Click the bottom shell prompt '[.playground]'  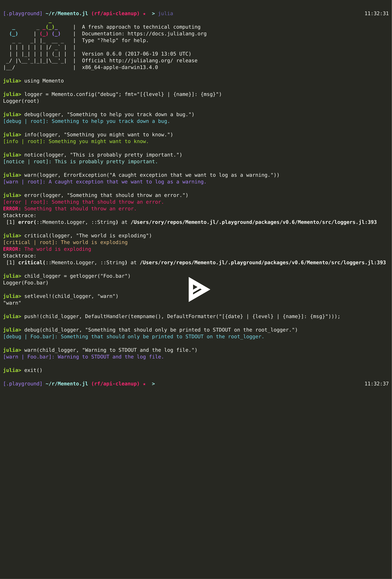click(x=23, y=384)
